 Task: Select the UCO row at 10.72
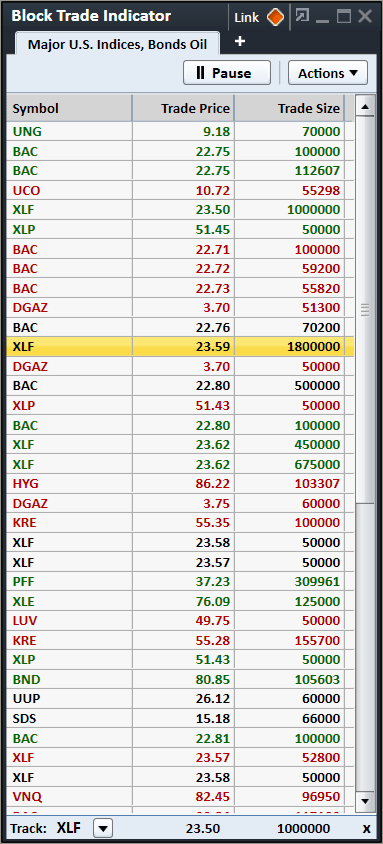180,191
